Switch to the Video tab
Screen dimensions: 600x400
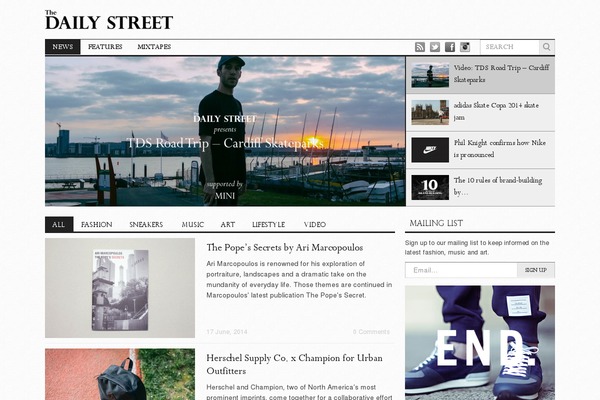click(x=315, y=225)
